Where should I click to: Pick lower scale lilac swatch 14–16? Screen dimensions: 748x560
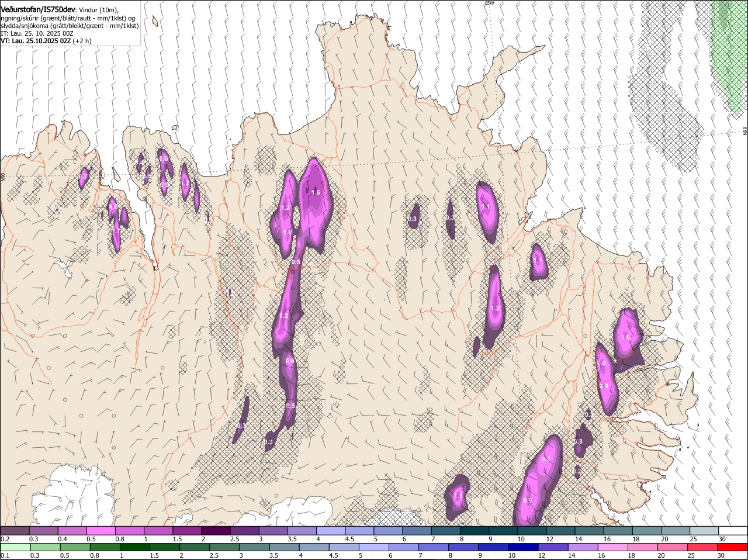(x=583, y=548)
